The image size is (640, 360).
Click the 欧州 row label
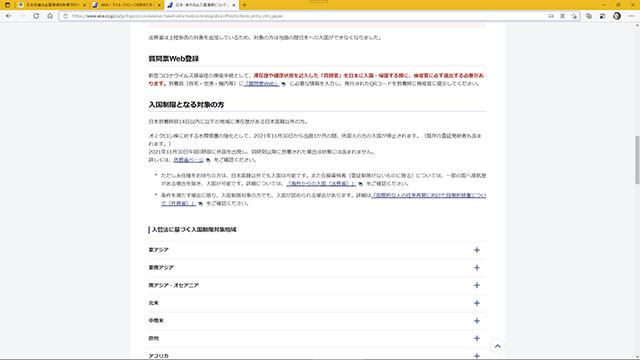tap(153, 338)
